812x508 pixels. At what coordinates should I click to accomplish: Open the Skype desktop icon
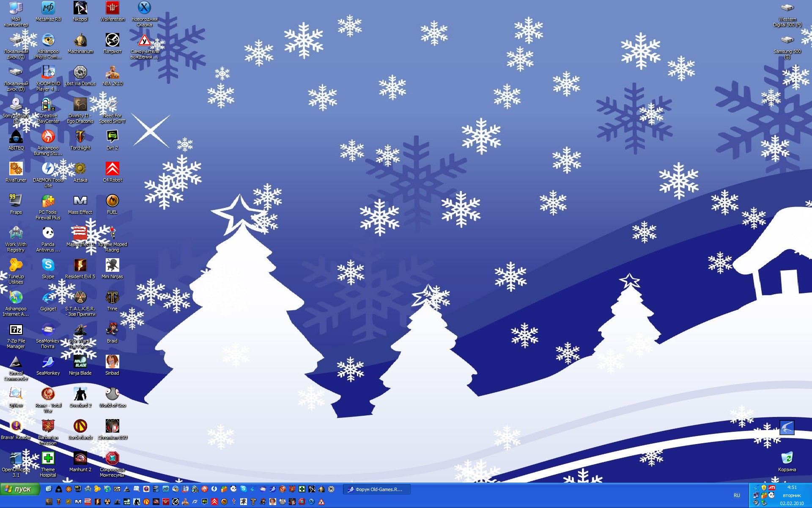(x=48, y=265)
